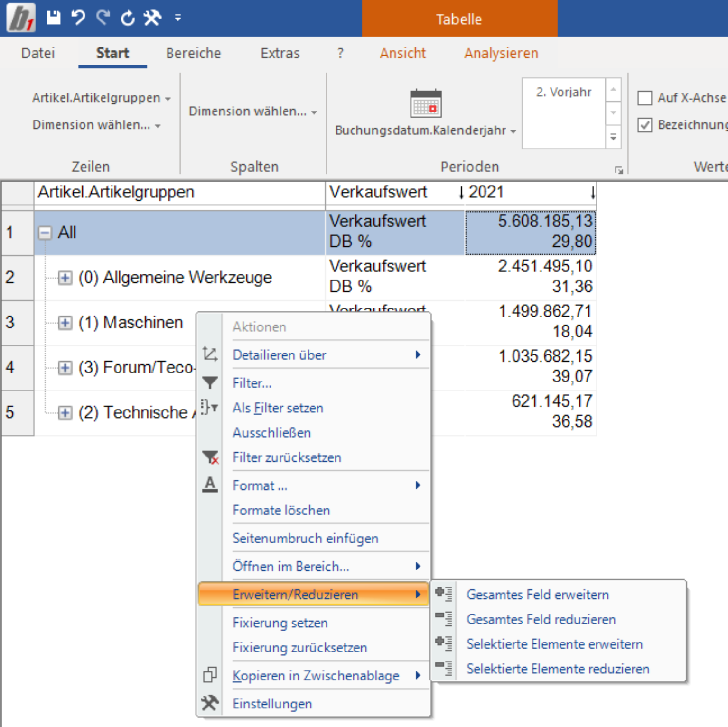Click the crossed funnel icon for Filter zurücksetzen
This screenshot has width=728, height=727.
(x=210, y=457)
